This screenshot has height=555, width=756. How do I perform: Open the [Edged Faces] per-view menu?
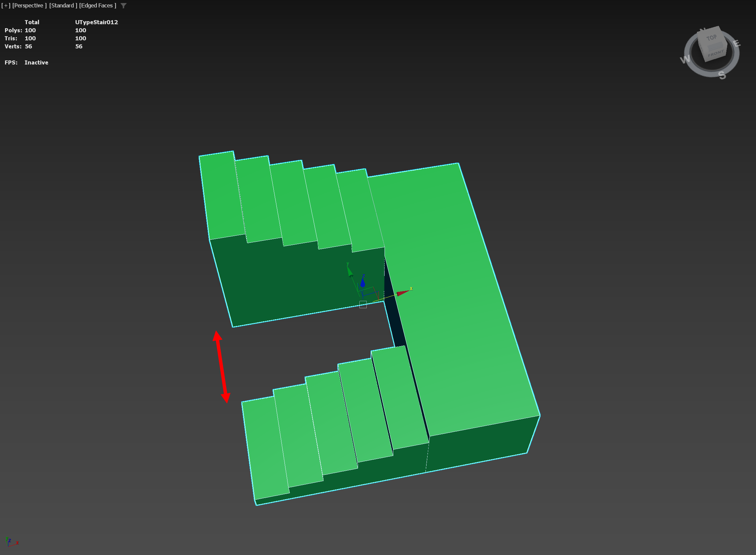97,6
